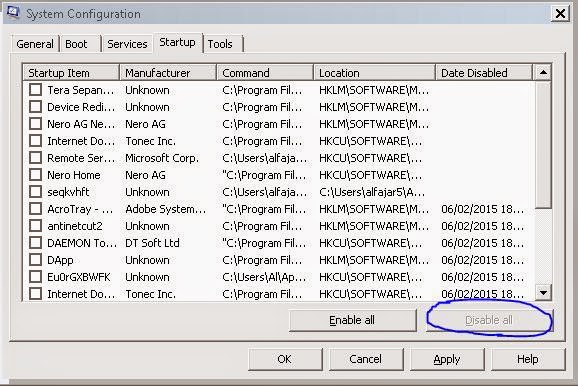Select the "Remote Ser..." item name
Screen dimensions: 578x386
click(x=81, y=158)
